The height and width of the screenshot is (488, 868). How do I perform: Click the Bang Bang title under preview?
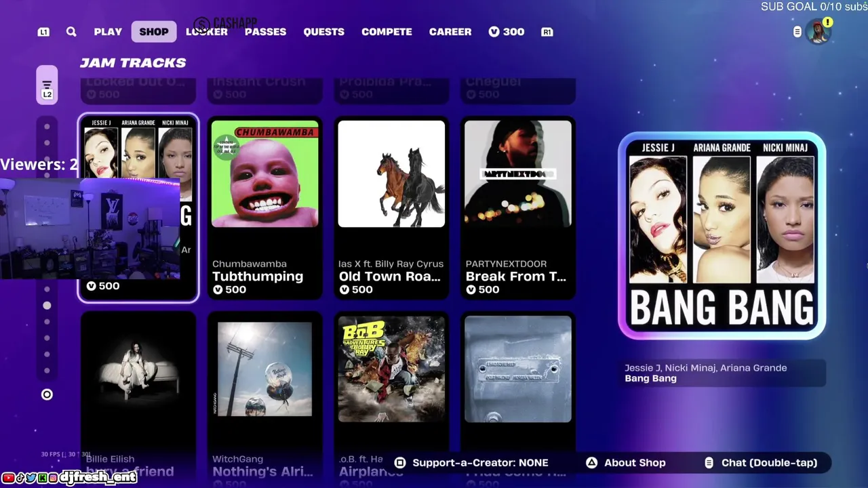[x=650, y=378]
